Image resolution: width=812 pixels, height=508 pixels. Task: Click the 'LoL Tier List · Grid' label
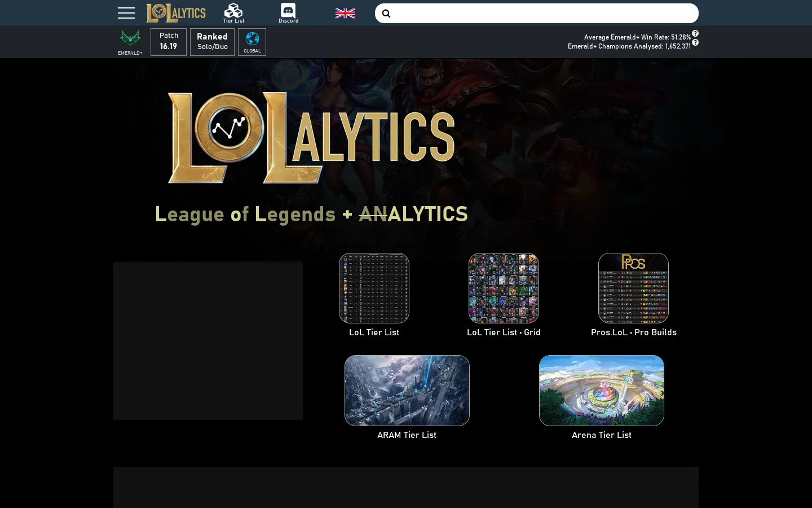504,332
